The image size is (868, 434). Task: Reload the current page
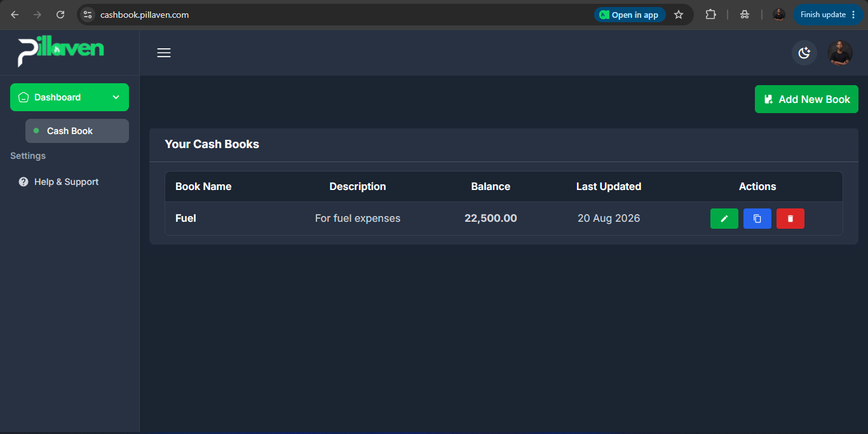(x=60, y=15)
